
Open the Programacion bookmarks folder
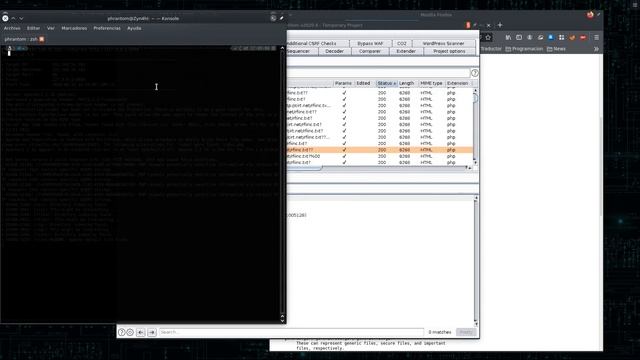[524, 49]
